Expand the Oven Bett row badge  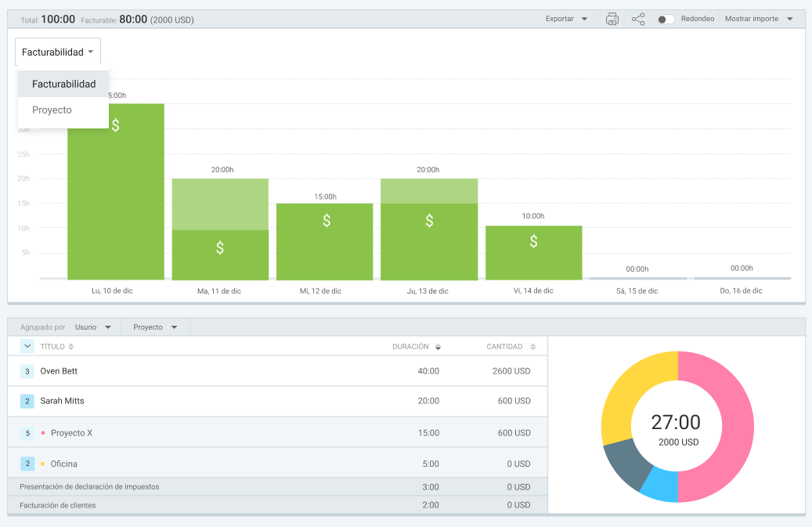pyautogui.click(x=27, y=371)
